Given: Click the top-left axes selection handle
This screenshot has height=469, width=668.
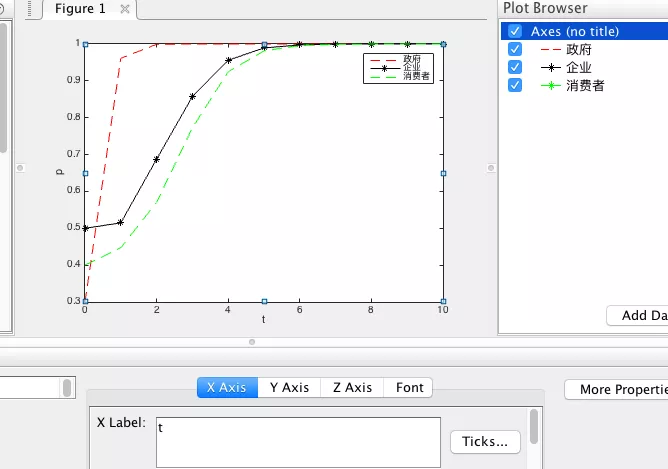Looking at the screenshot, I should coord(85,44).
